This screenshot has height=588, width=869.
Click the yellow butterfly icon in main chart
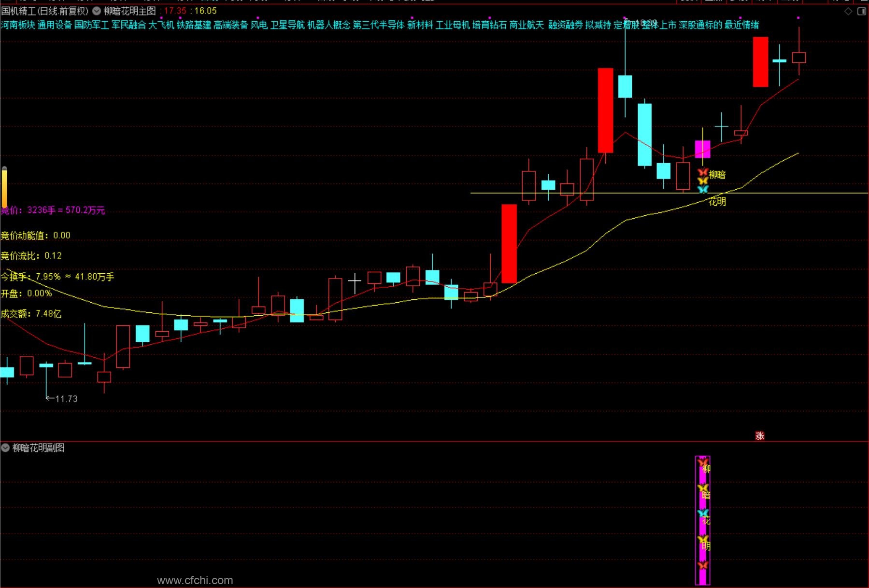pos(703,181)
